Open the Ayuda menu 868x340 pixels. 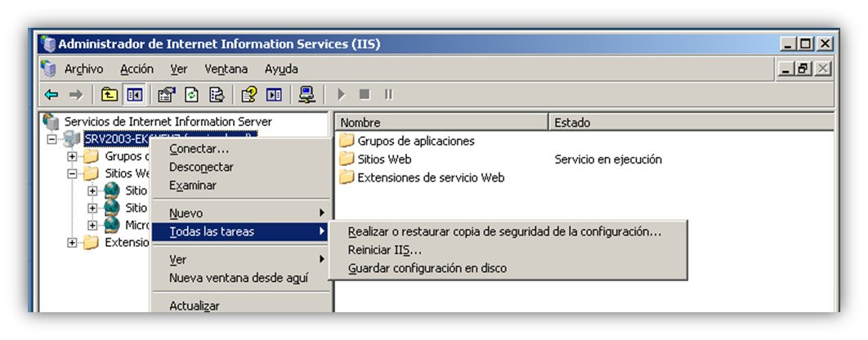(x=281, y=69)
